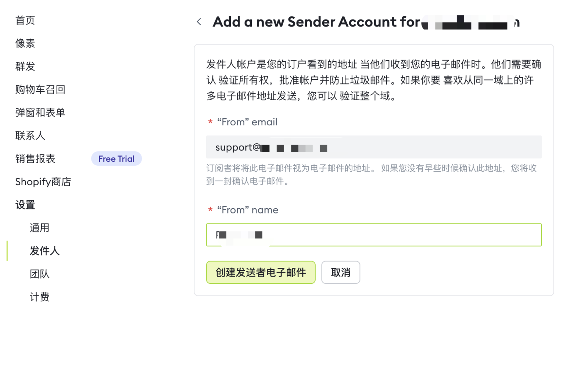Click into the "From" name field
Viewport: 588px width, 366px height.
coord(373,235)
